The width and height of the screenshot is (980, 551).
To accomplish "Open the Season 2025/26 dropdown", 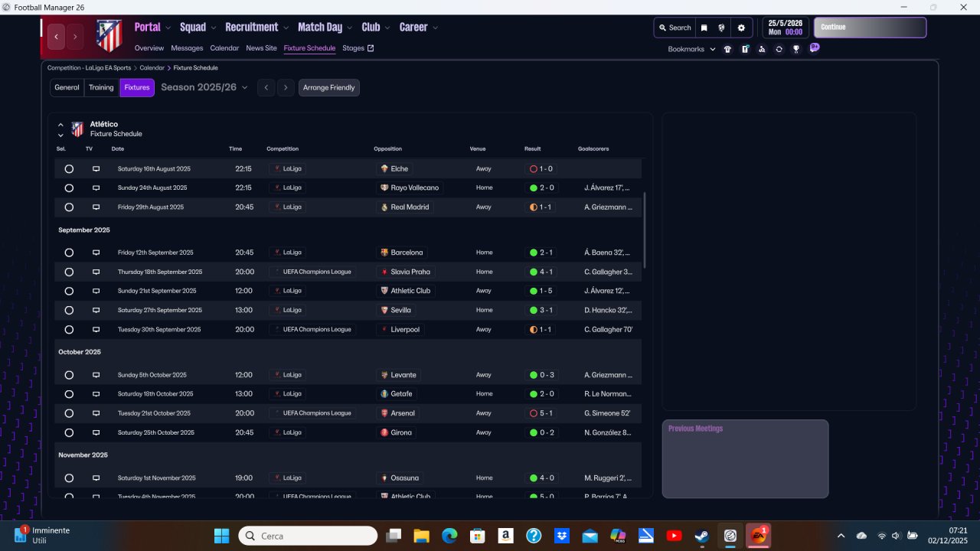I will 204,87.
